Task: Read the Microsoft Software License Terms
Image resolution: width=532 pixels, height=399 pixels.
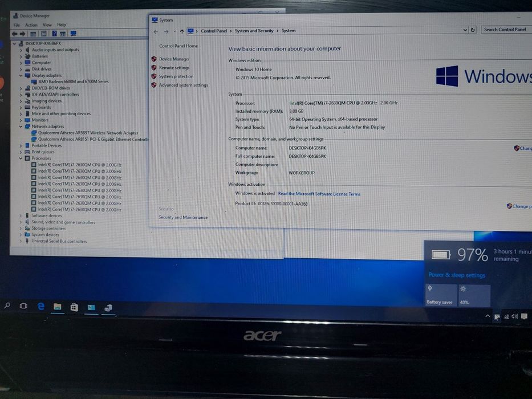Action: tap(319, 194)
